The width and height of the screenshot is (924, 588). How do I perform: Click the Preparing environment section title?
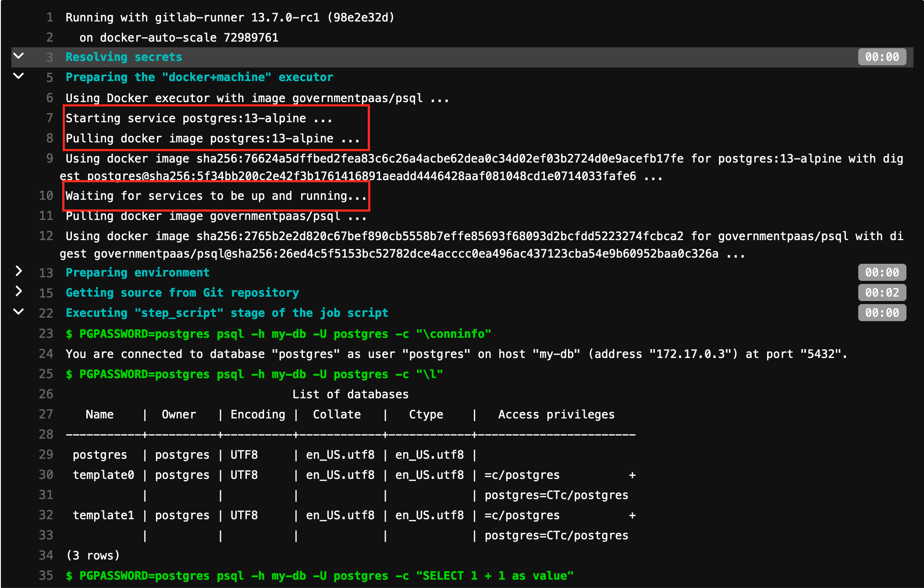(137, 272)
